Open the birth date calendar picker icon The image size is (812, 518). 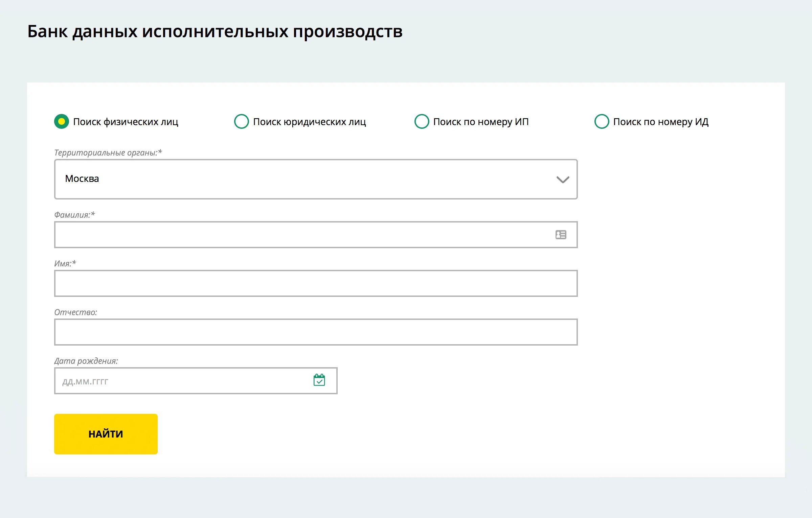[x=319, y=380]
